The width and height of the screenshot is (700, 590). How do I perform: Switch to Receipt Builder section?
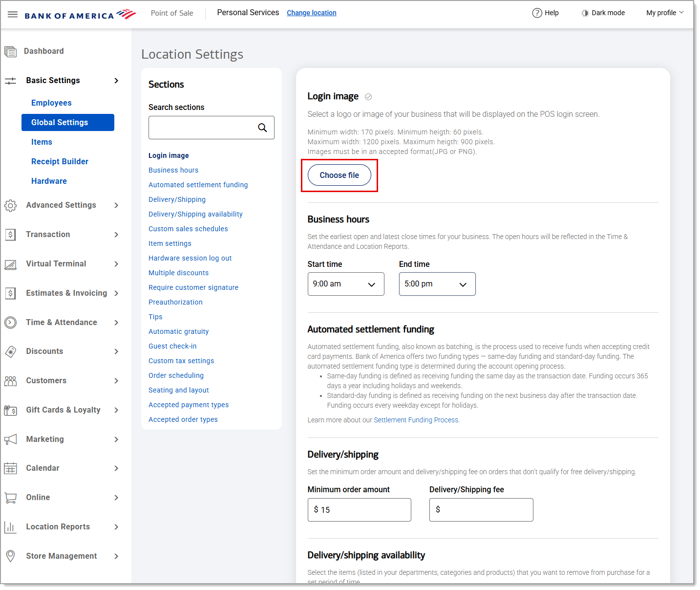(x=60, y=161)
